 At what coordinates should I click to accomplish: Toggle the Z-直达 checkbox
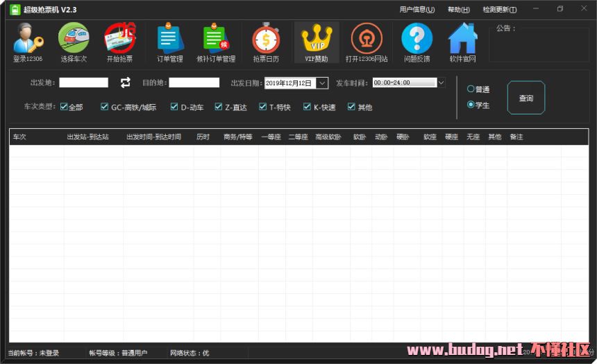click(218, 107)
